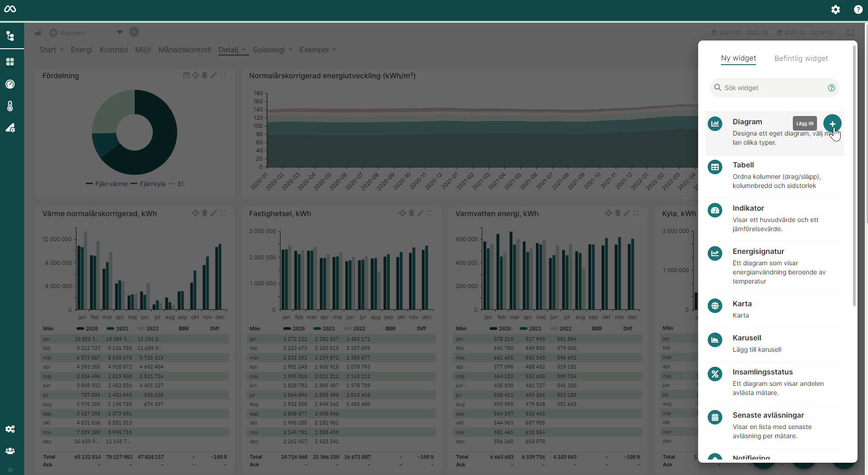Screen dimensions: 868x475
Task: Toggle Fjärrkyla legend in Fördelning chart
Action: [x=148, y=184]
